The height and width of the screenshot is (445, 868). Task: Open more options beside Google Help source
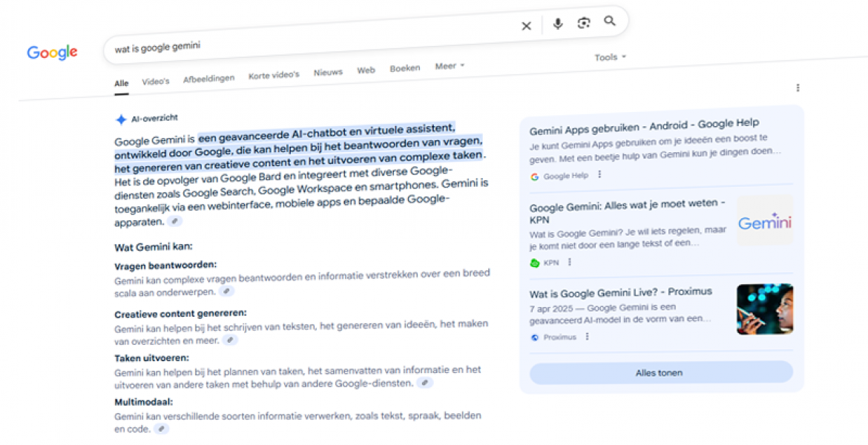click(599, 174)
